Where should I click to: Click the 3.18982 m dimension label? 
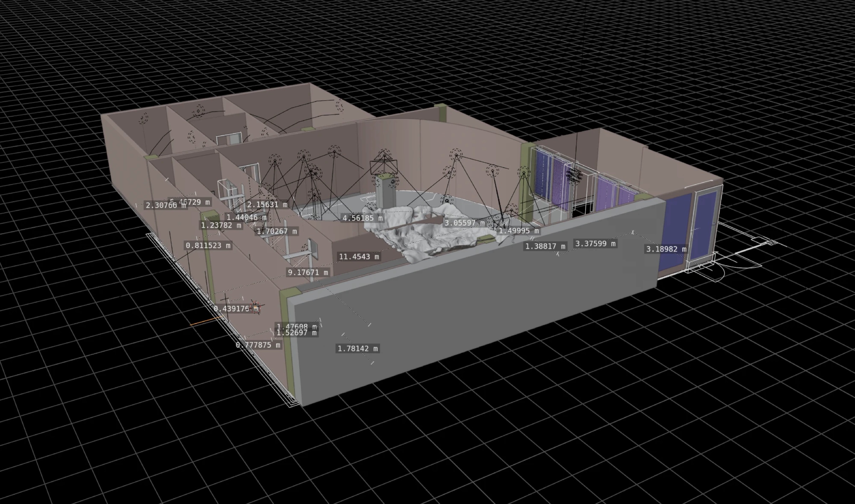[x=667, y=249]
